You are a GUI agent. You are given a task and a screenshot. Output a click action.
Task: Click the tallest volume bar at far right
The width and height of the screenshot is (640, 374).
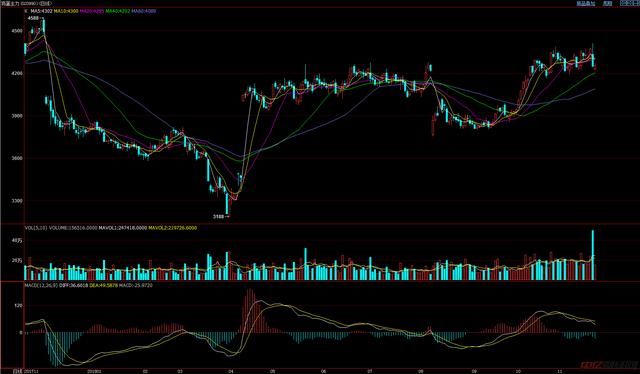(593, 255)
